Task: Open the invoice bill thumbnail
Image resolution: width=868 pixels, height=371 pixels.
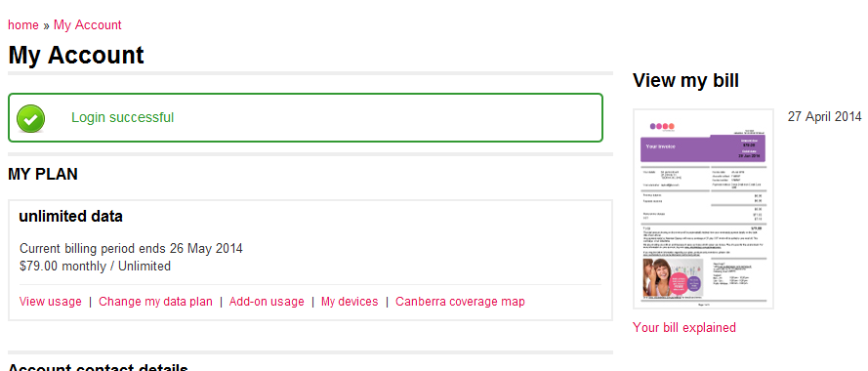Action: coord(703,209)
